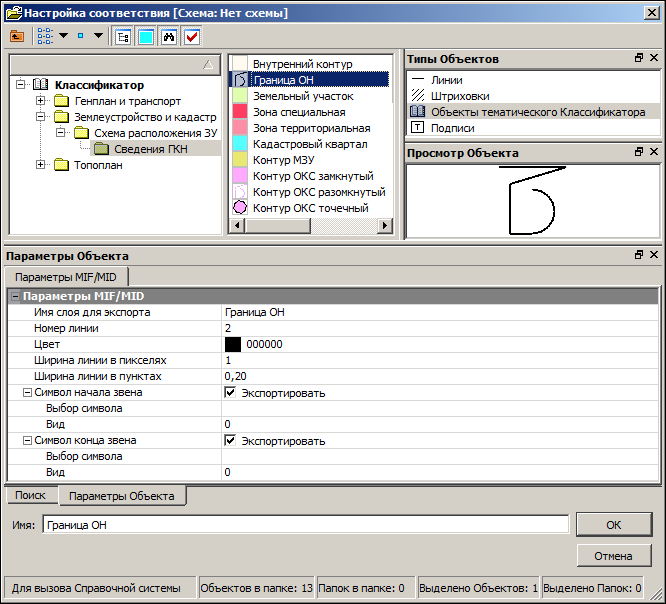Click the tree header sort triangle
This screenshot has height=604, width=666.
208,65
